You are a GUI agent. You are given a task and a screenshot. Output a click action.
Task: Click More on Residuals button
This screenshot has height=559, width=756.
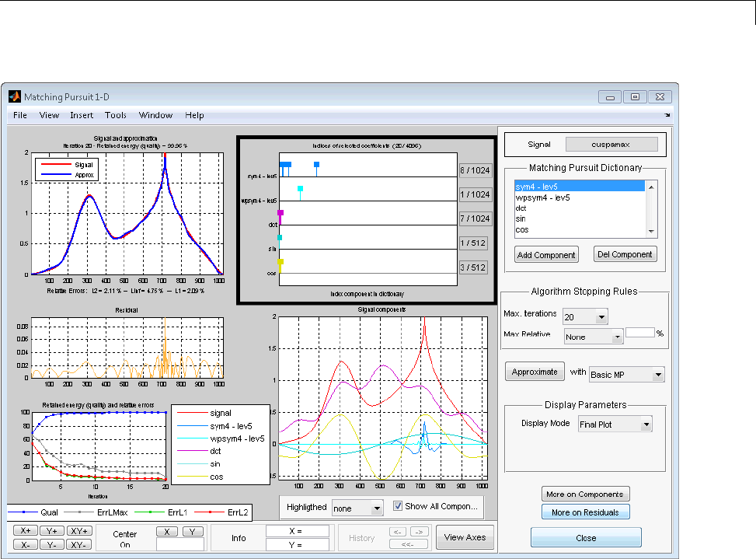585,512
